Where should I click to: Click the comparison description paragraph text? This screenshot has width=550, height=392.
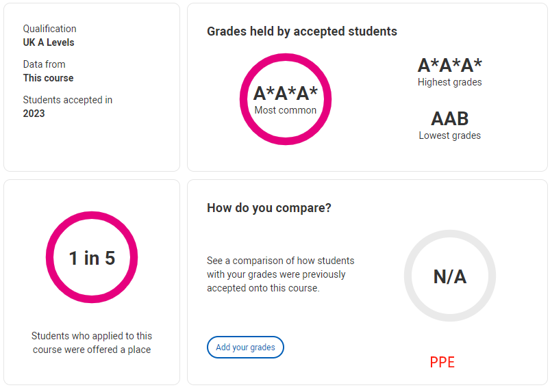(x=280, y=274)
